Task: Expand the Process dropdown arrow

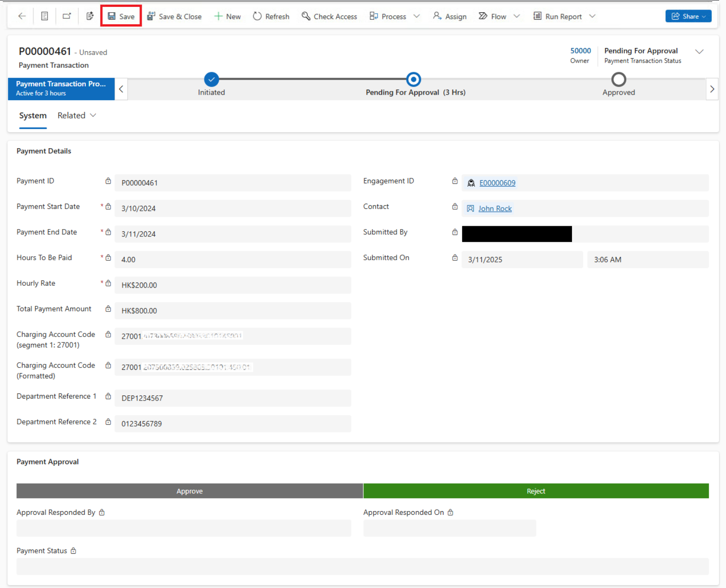Action: click(416, 16)
